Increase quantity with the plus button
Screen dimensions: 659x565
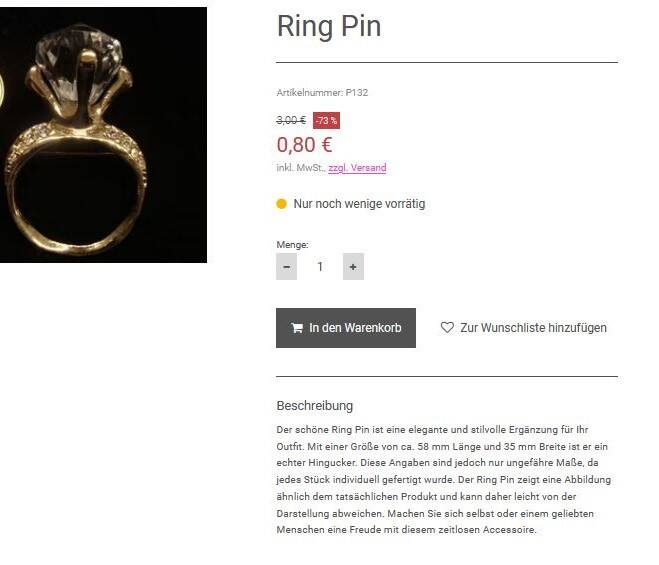tap(352, 267)
